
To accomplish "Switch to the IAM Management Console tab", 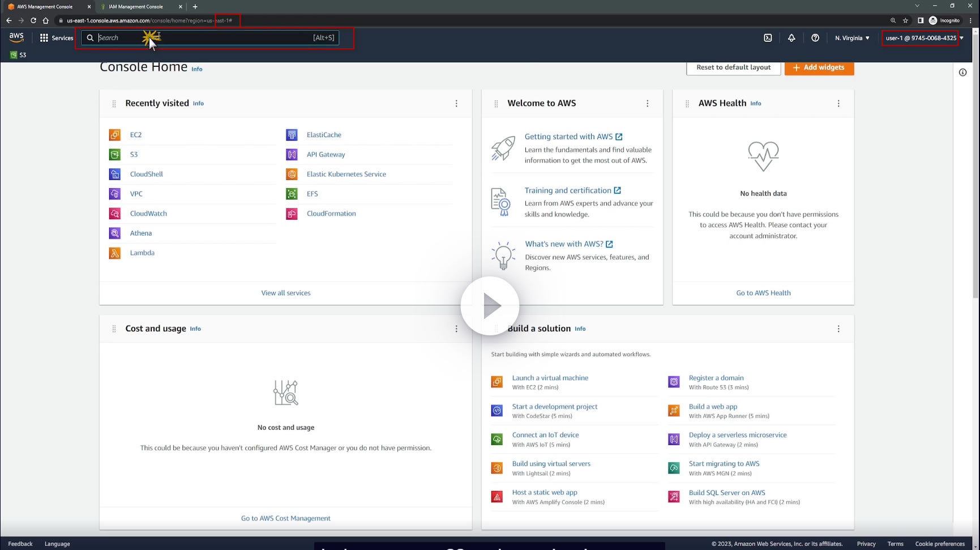I will pos(141,7).
